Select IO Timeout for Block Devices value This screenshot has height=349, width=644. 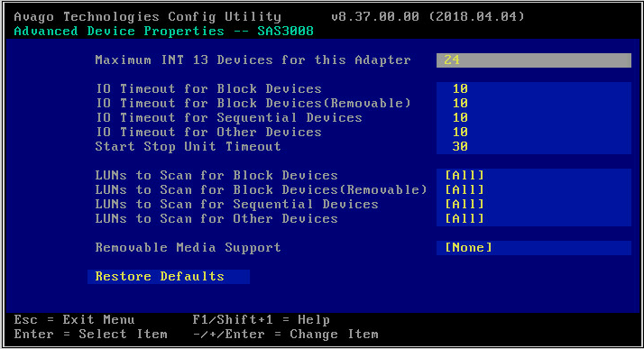pyautogui.click(x=534, y=89)
